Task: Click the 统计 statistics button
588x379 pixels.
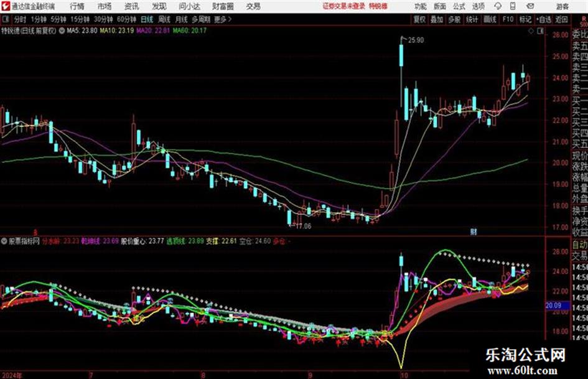Action: [472, 19]
